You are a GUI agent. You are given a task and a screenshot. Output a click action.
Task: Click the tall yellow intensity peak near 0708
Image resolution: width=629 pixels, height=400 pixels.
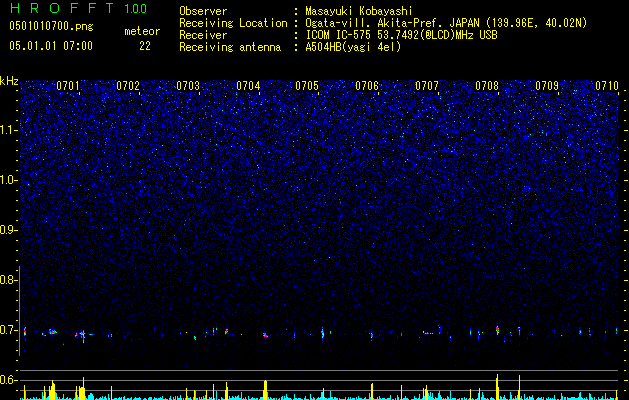[497, 387]
